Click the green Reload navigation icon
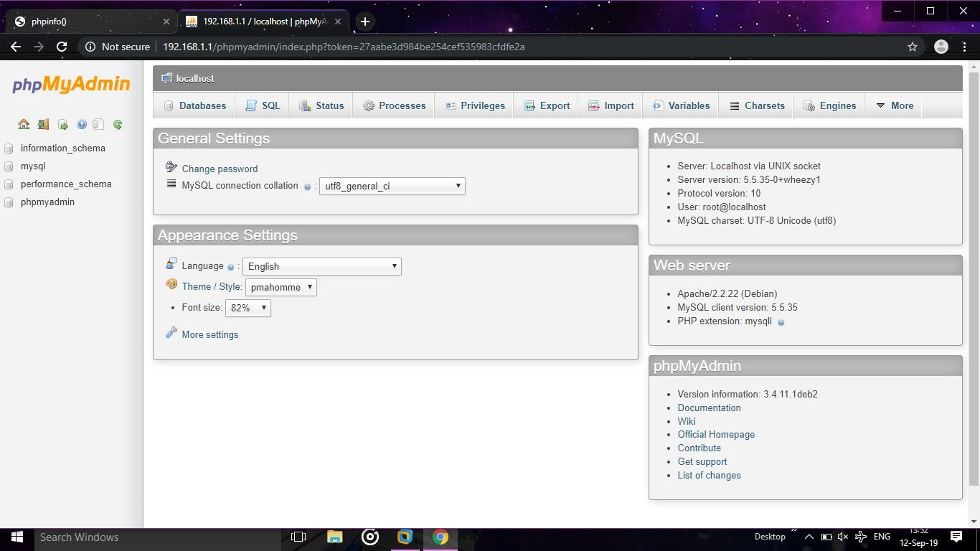The height and width of the screenshot is (551, 980). (118, 125)
